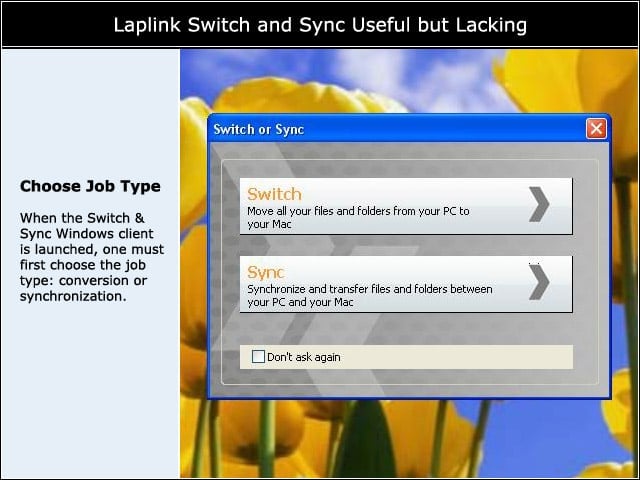
Task: Click the "Don't ask again" label
Action: [304, 357]
